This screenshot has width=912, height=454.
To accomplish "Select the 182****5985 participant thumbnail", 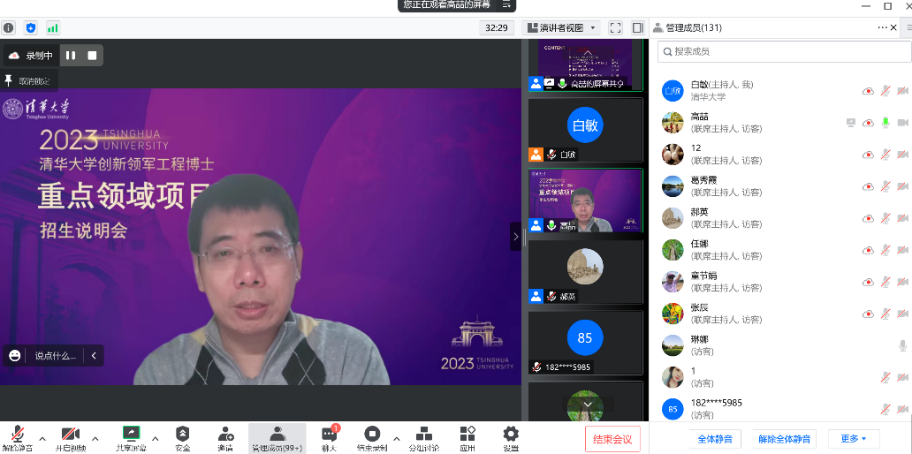I will 585,342.
